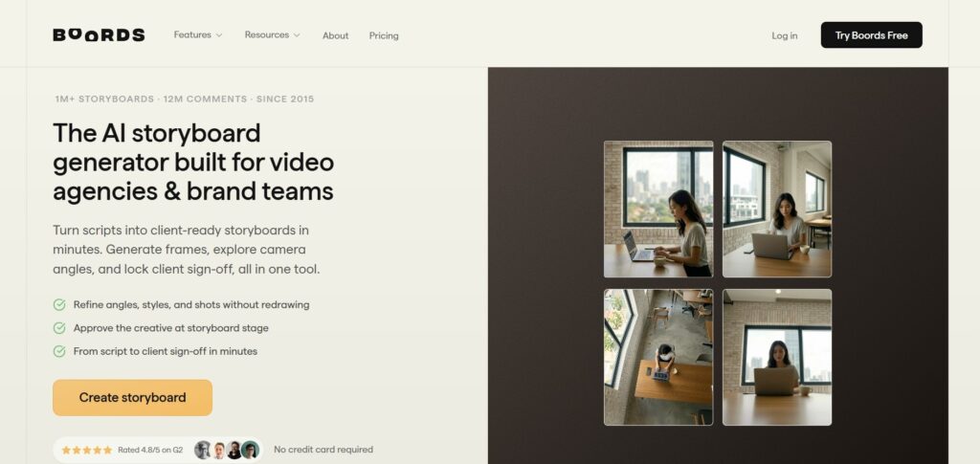Click From script to client sign-off text
The image size is (980, 464).
click(165, 351)
